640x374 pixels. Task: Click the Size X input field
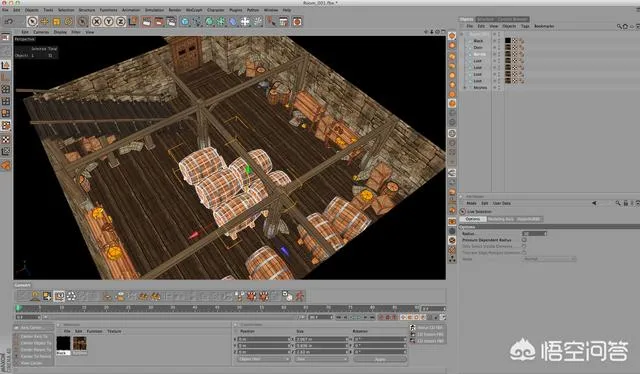coord(321,339)
